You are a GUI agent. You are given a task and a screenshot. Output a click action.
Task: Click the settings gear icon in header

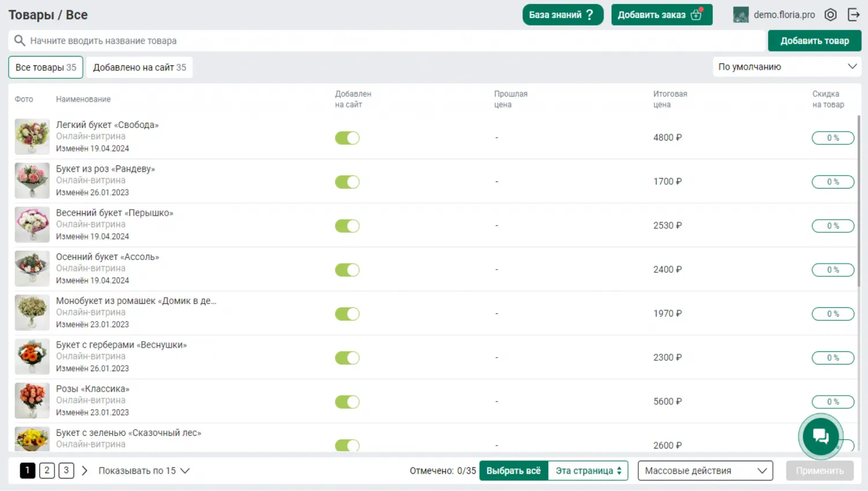pyautogui.click(x=830, y=15)
